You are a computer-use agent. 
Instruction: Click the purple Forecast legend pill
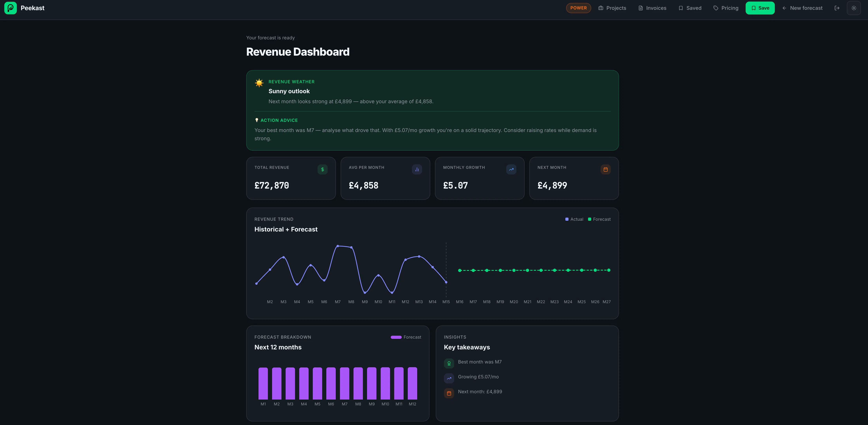pyautogui.click(x=396, y=337)
